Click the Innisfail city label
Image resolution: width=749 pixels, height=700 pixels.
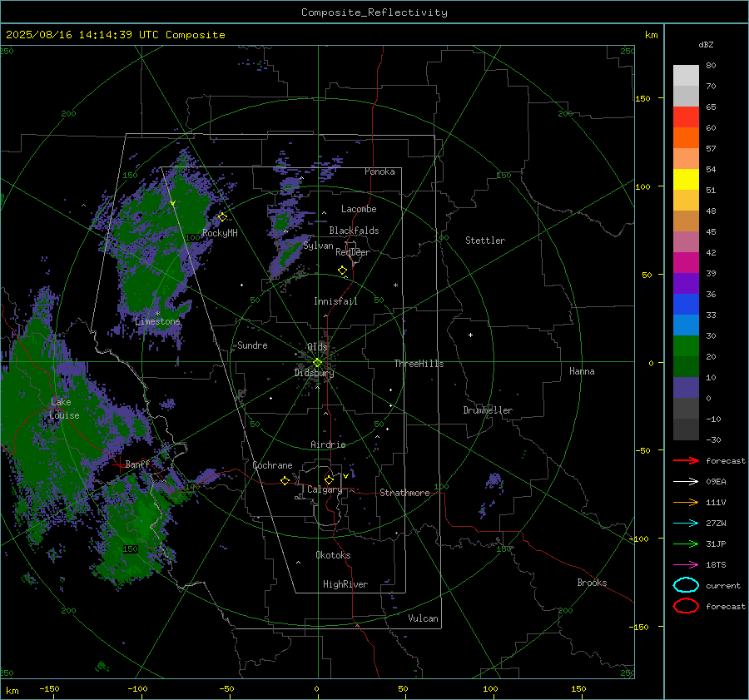coord(335,301)
